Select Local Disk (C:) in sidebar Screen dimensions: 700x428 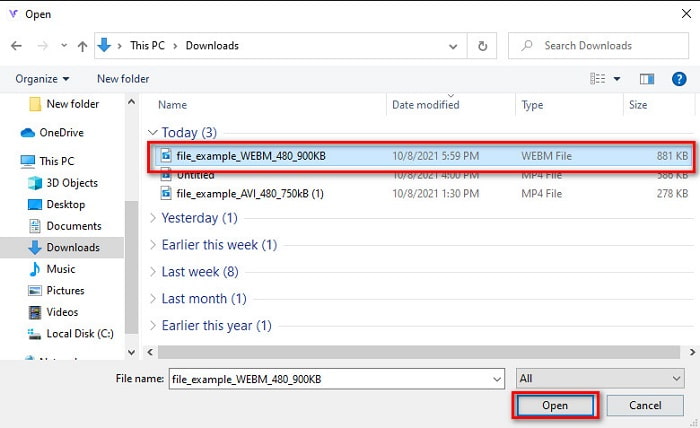[78, 333]
